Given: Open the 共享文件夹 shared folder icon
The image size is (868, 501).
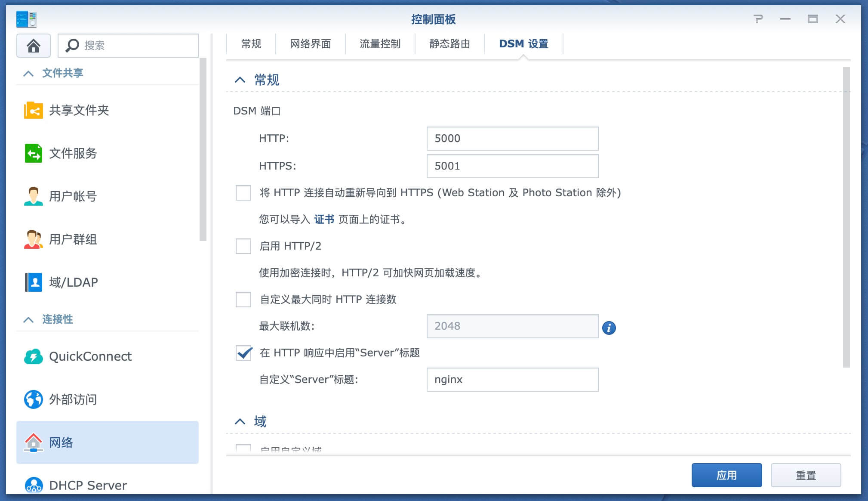Looking at the screenshot, I should pyautogui.click(x=34, y=110).
